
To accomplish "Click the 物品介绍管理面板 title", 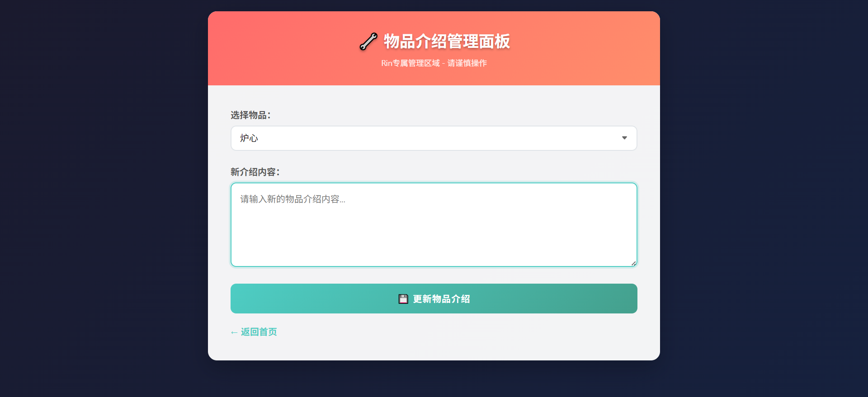I will pyautogui.click(x=447, y=42).
